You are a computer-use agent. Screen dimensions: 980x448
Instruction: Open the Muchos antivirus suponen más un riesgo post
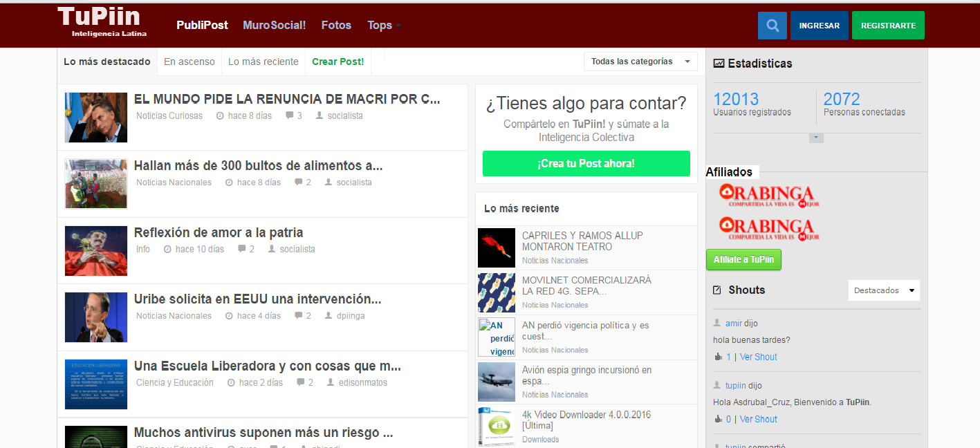(x=264, y=433)
